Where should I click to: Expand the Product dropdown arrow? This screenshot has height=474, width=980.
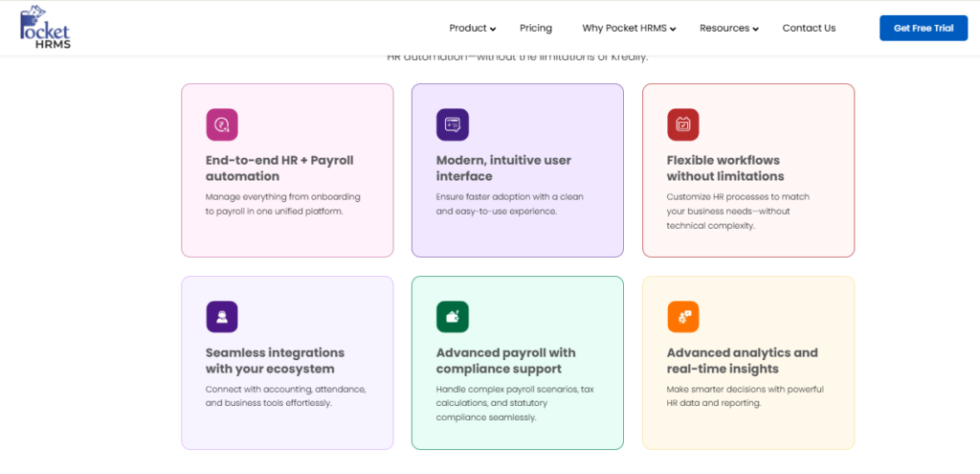click(x=493, y=30)
